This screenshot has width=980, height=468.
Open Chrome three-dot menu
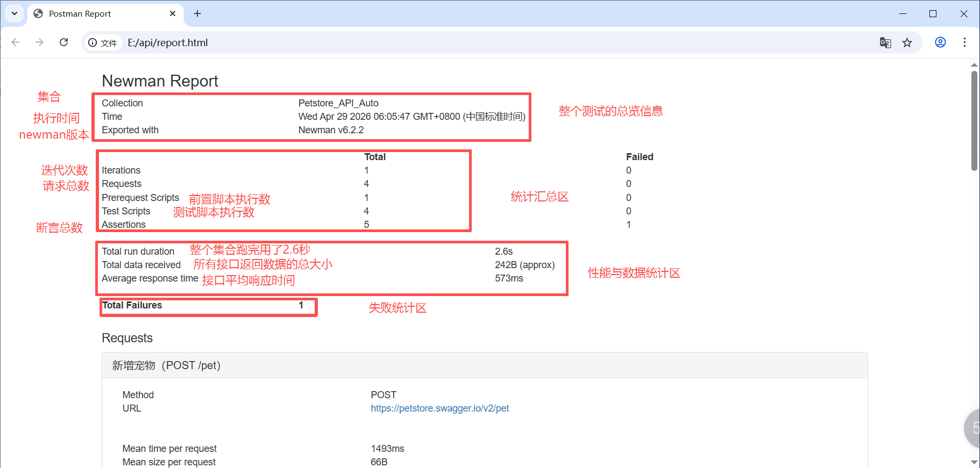point(964,42)
